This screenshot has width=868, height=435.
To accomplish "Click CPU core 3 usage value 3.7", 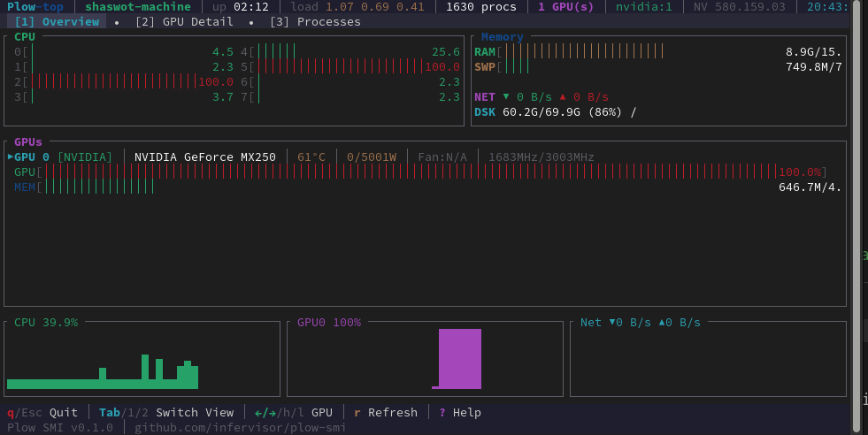I will [x=223, y=97].
